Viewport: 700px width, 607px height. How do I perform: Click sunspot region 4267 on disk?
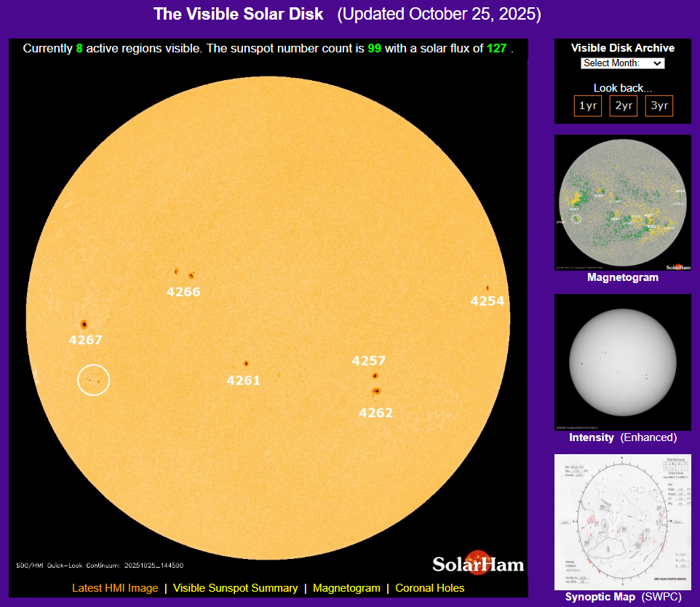84,325
